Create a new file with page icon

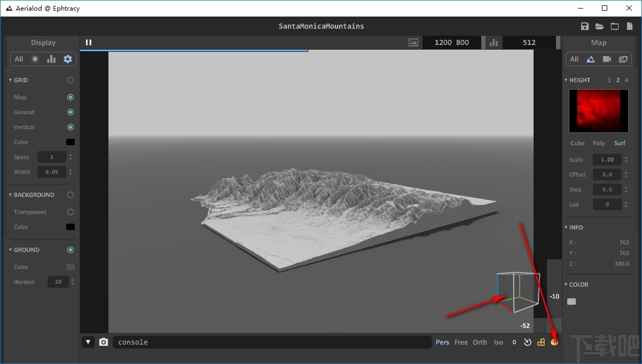click(x=630, y=26)
